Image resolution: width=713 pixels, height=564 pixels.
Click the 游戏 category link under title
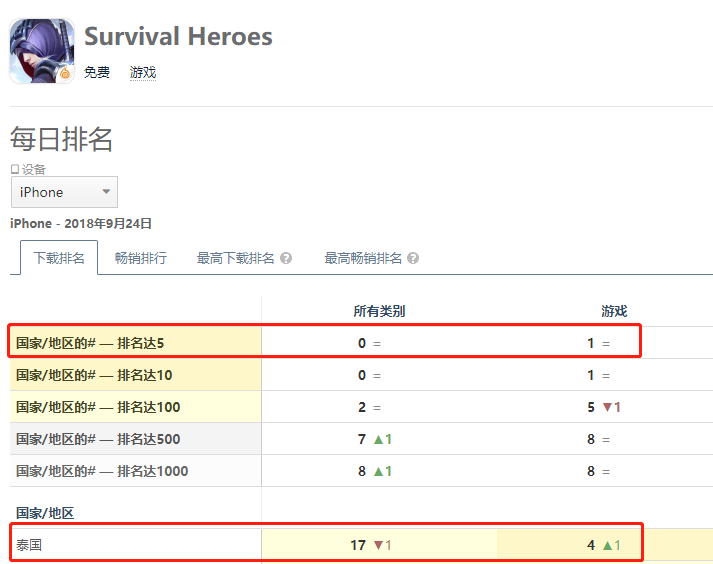tap(143, 72)
